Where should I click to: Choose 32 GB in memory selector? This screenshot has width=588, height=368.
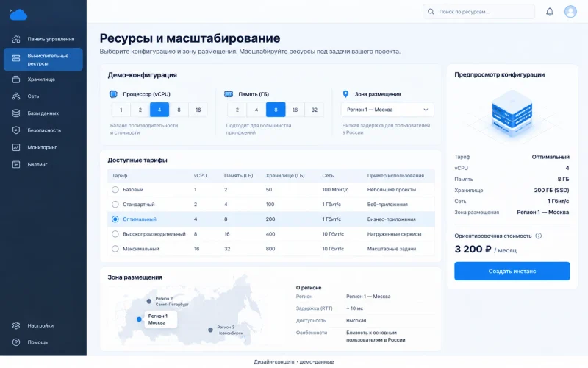315,110
